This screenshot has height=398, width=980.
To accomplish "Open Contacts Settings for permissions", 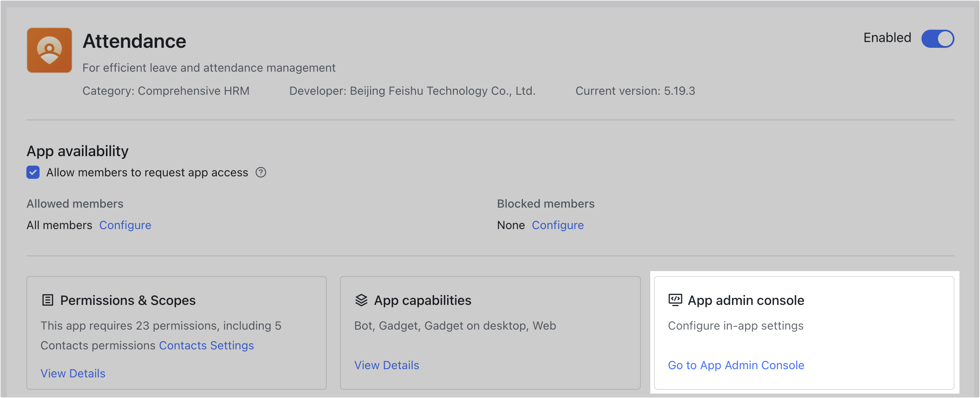I will click(x=206, y=345).
